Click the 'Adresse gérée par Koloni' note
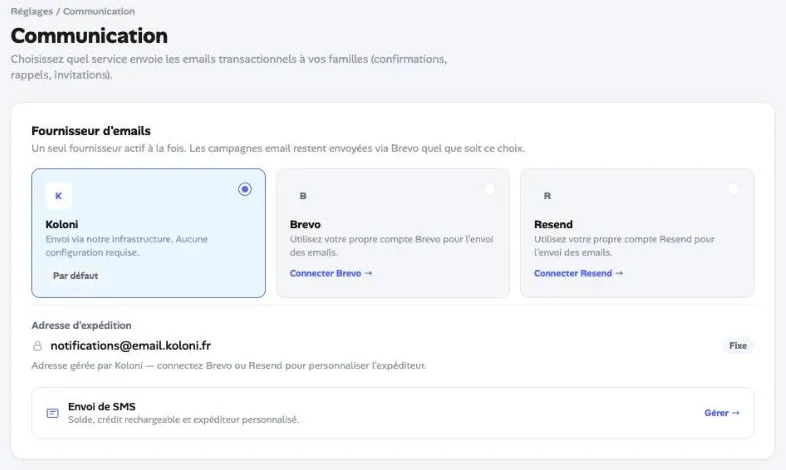The image size is (786, 470). [229, 366]
